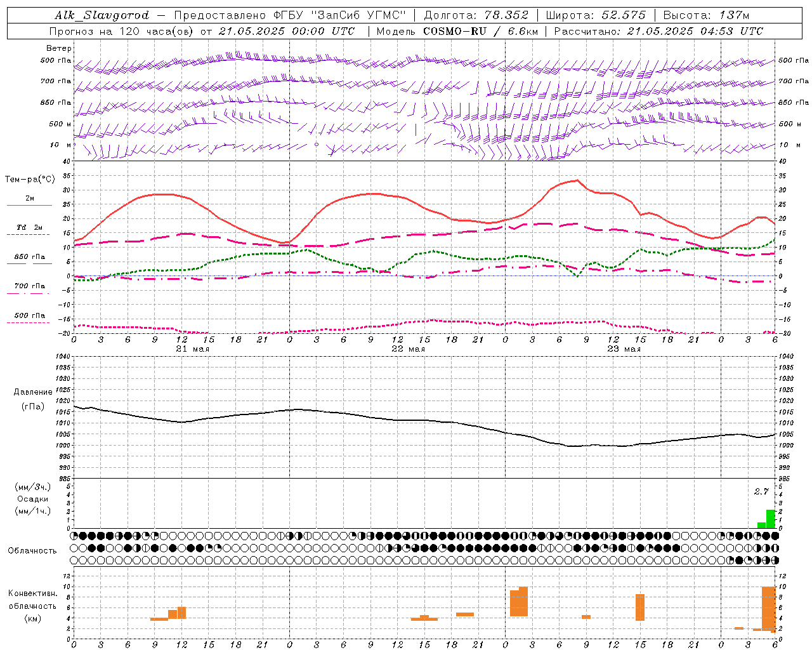Click the '22 мая' date label
812x650 pixels.
click(x=408, y=349)
